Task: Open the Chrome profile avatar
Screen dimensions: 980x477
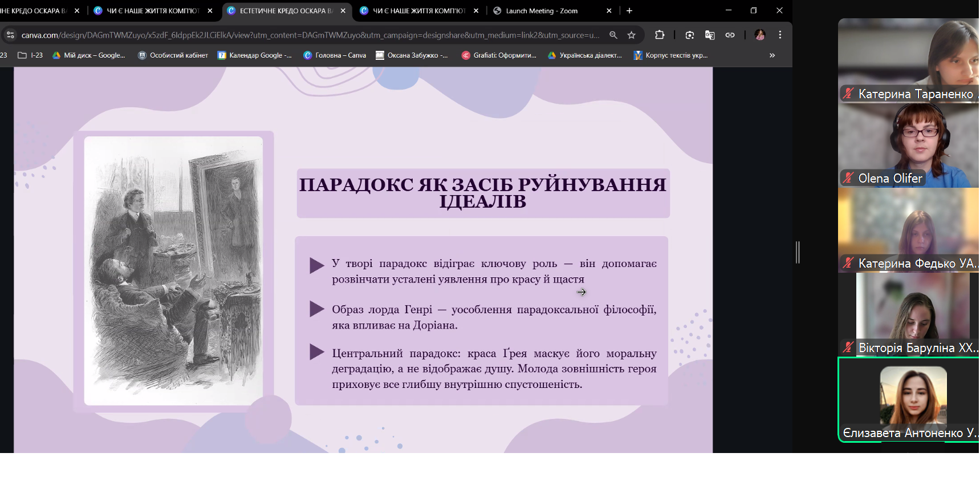Action: point(759,35)
